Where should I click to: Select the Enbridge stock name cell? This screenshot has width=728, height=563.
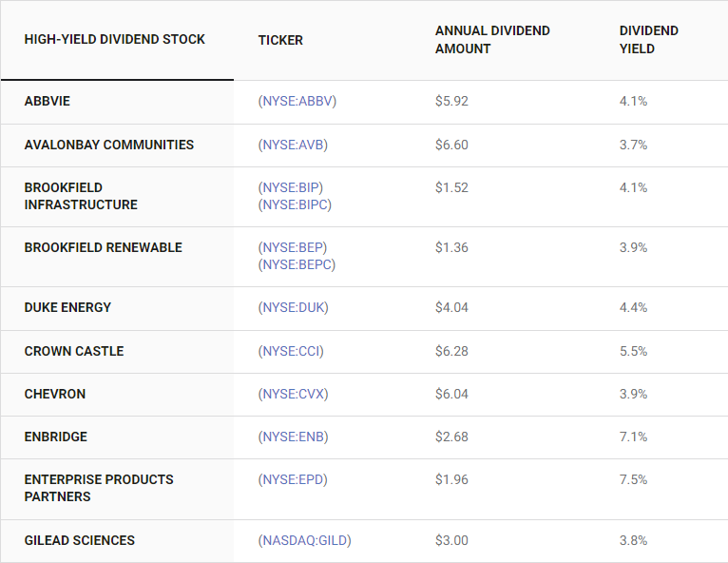tap(56, 437)
